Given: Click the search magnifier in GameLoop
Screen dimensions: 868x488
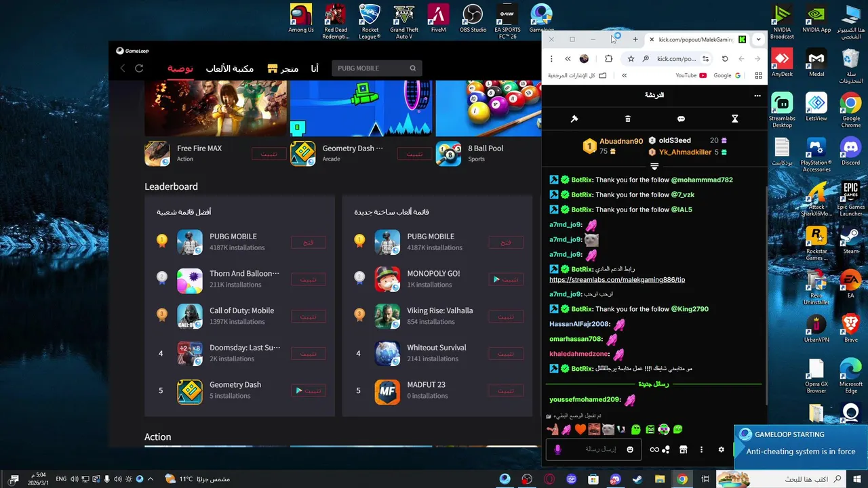Looking at the screenshot, I should click(x=412, y=68).
